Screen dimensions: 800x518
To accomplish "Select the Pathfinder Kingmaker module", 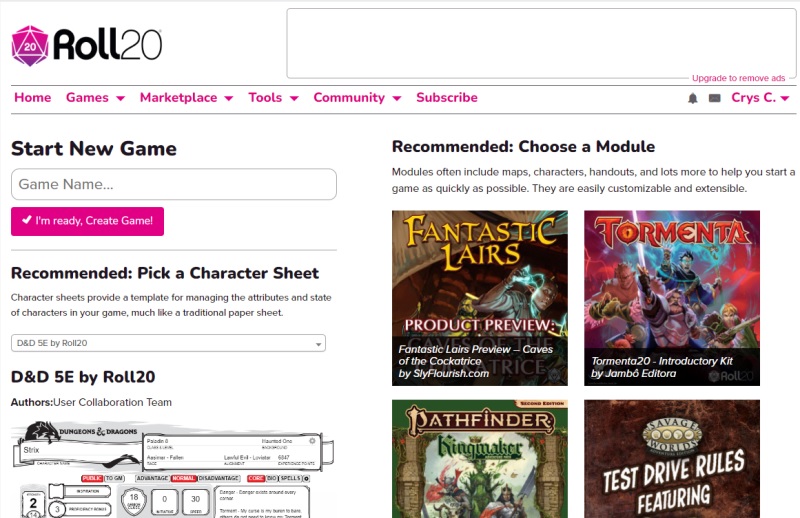I will click(x=480, y=459).
